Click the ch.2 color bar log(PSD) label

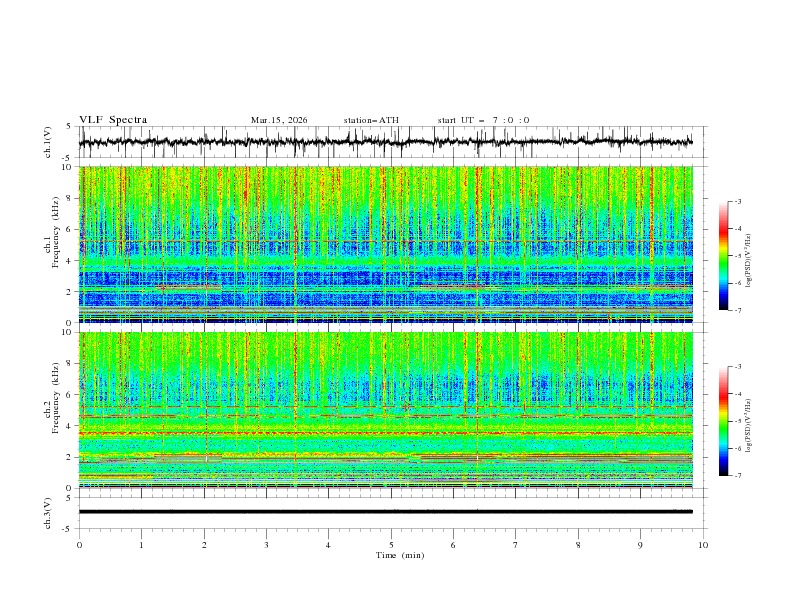[x=748, y=425]
